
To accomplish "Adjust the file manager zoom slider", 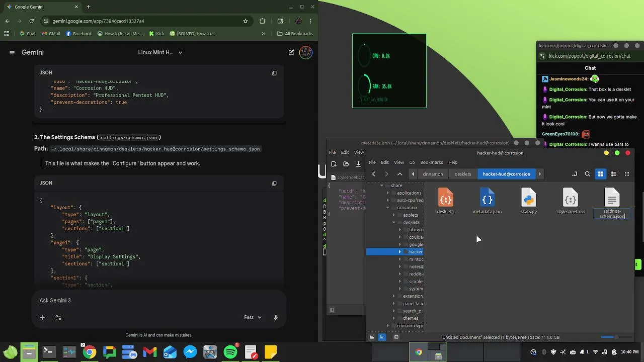I will [x=616, y=337].
